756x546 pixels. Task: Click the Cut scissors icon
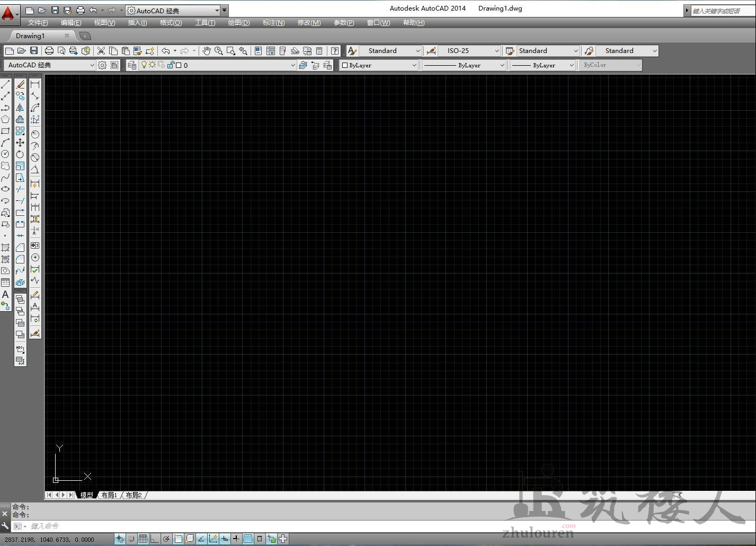click(x=101, y=51)
